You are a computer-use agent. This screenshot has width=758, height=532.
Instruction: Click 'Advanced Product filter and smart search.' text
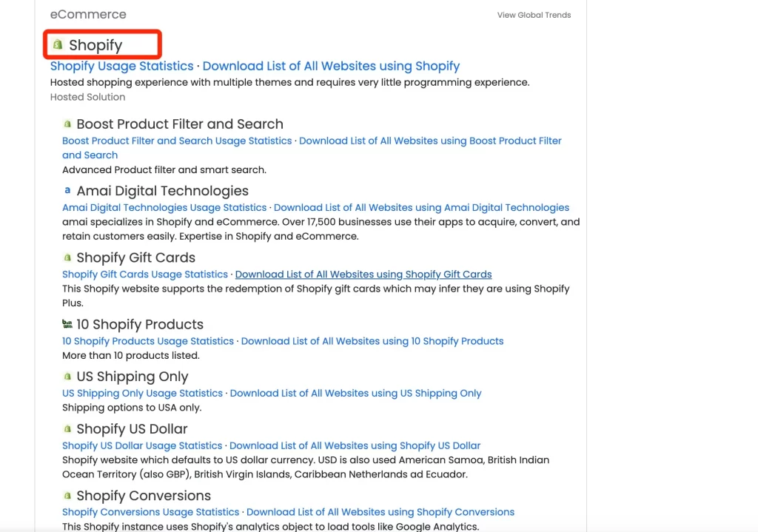164,169
